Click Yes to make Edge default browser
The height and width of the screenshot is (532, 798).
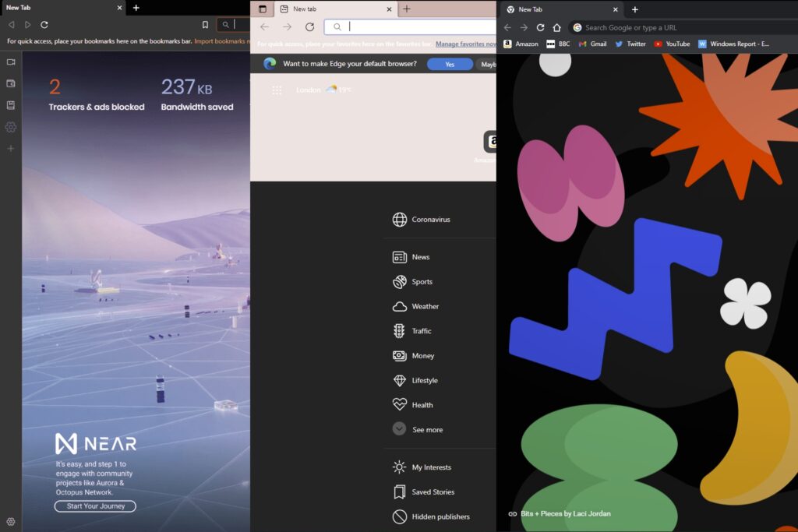450,64
